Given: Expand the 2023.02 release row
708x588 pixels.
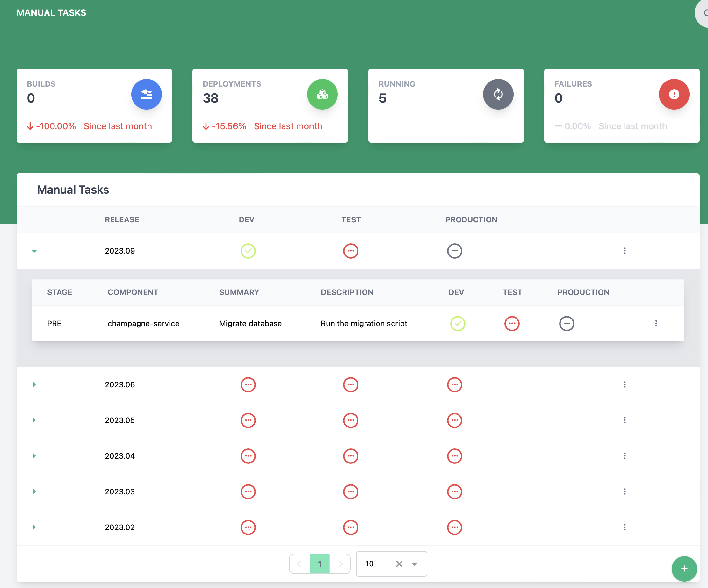Looking at the screenshot, I should click(34, 527).
